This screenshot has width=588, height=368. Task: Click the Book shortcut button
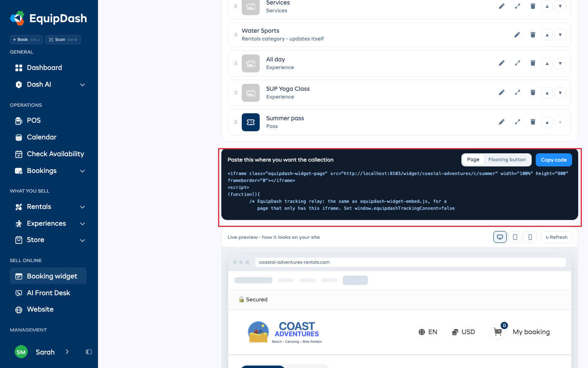[x=26, y=40]
